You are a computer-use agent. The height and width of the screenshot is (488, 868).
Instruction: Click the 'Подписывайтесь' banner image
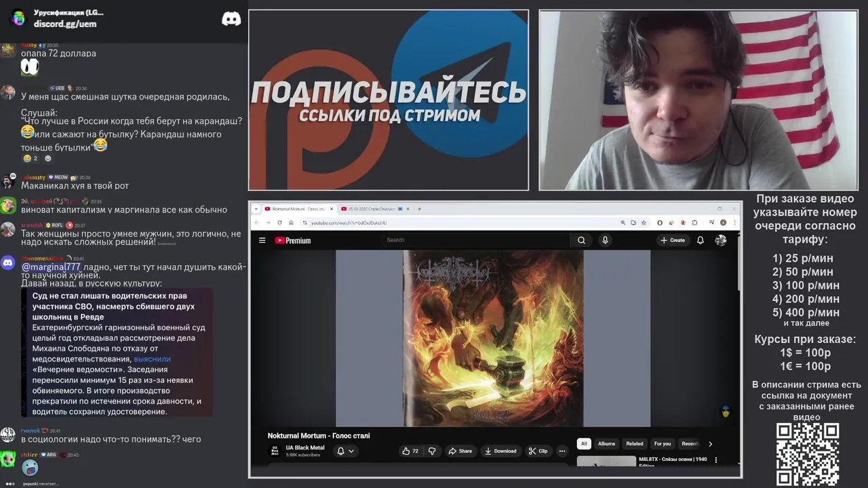389,100
